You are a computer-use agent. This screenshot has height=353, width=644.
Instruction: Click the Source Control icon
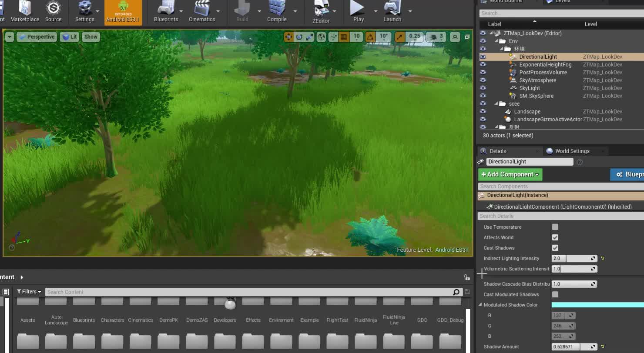point(53,12)
